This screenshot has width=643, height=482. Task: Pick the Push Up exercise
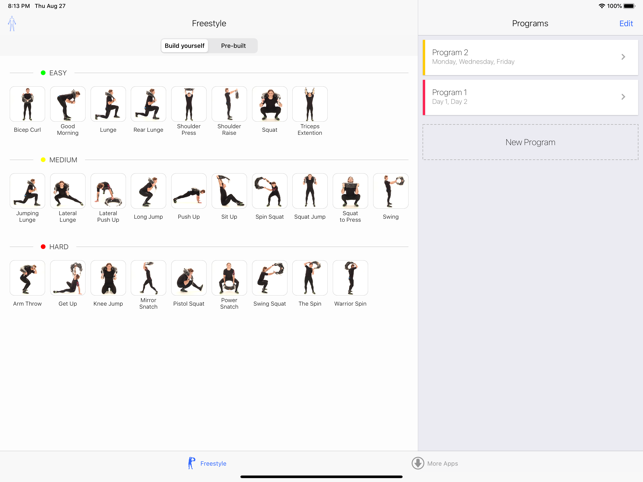(189, 192)
